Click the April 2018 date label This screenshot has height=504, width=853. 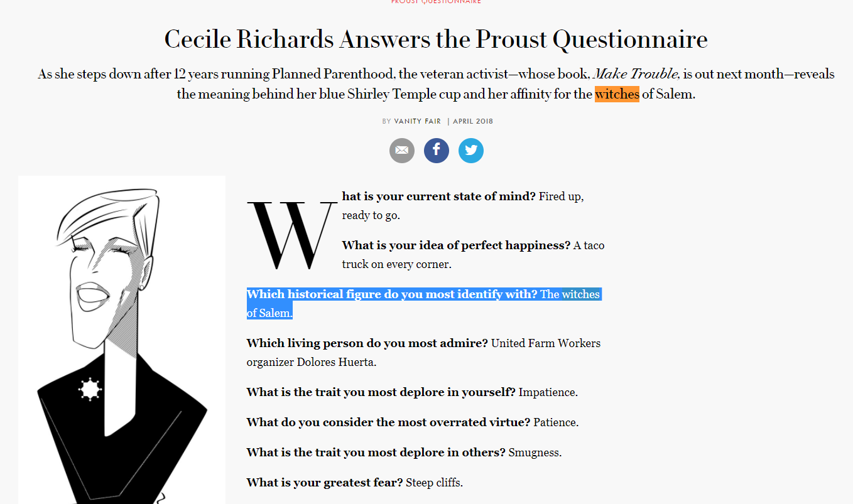click(473, 121)
